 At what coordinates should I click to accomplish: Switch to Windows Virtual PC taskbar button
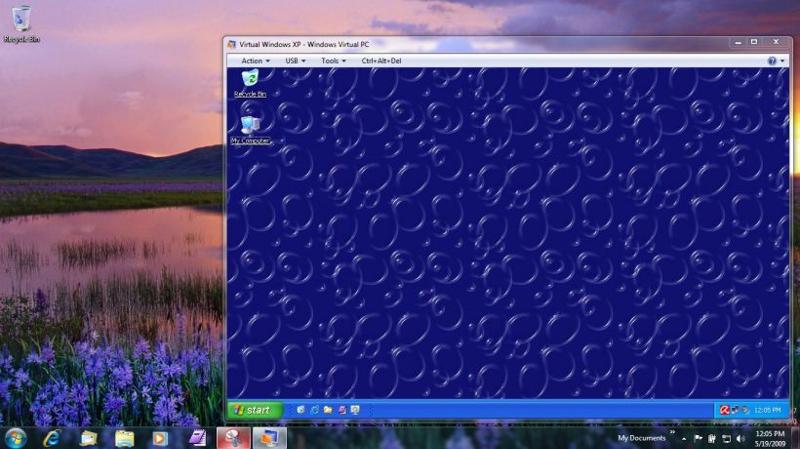tap(269, 438)
